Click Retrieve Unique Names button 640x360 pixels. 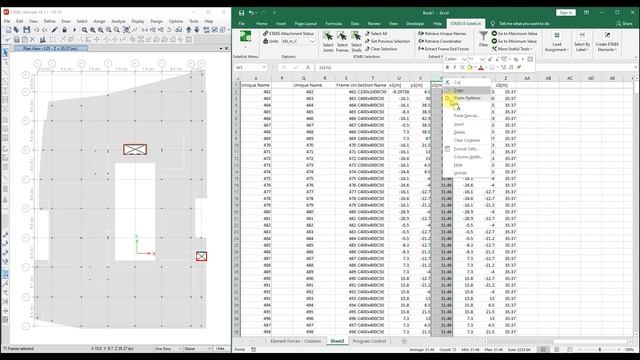442,33
